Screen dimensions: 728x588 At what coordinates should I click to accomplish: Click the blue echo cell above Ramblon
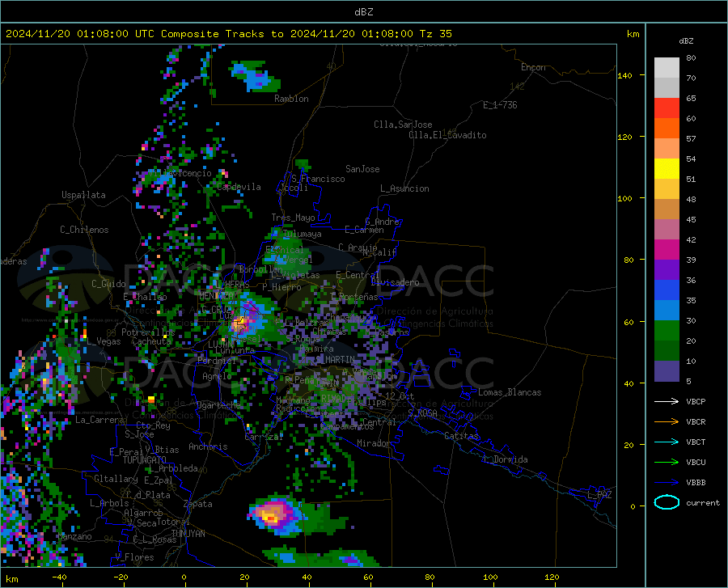pyautogui.click(x=254, y=77)
